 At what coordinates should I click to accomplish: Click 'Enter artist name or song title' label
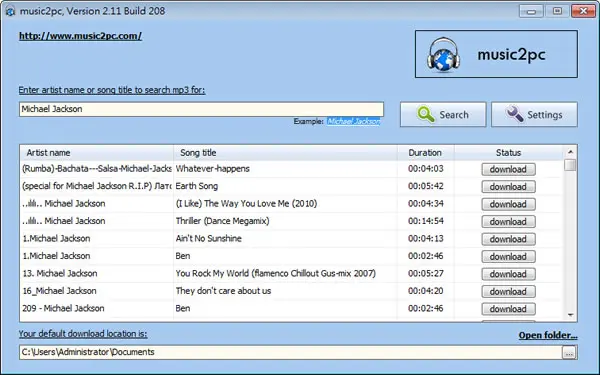[112, 90]
